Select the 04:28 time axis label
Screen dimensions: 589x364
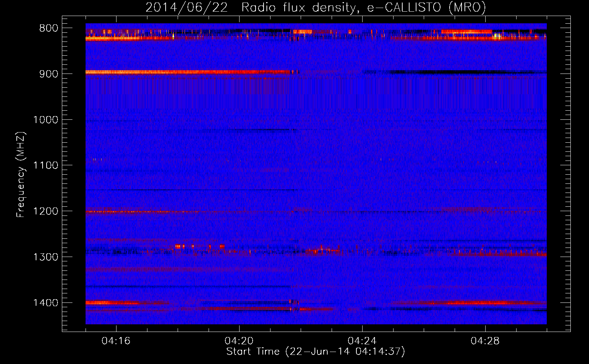point(485,341)
